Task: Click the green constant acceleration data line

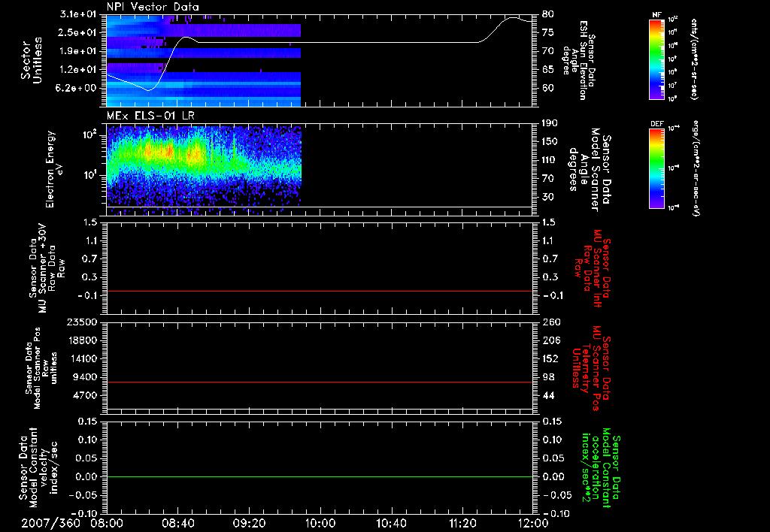Action: pos(320,476)
